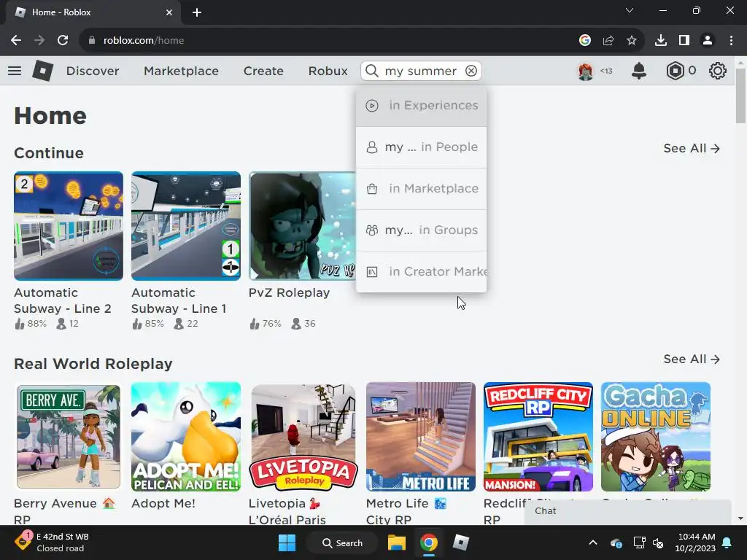Toggle Chrome side panel
The width and height of the screenshot is (747, 560).
(x=684, y=41)
